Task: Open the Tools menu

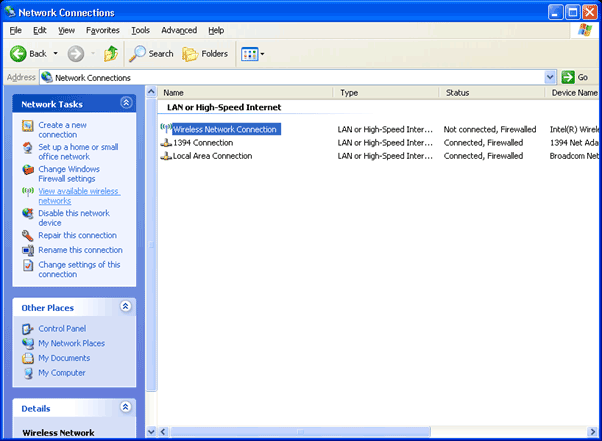Action: point(140,31)
